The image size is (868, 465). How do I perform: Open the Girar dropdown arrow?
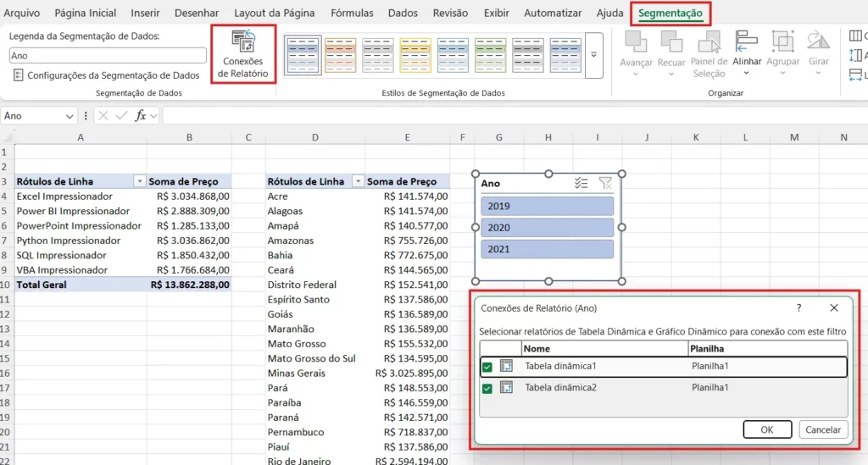(818, 73)
